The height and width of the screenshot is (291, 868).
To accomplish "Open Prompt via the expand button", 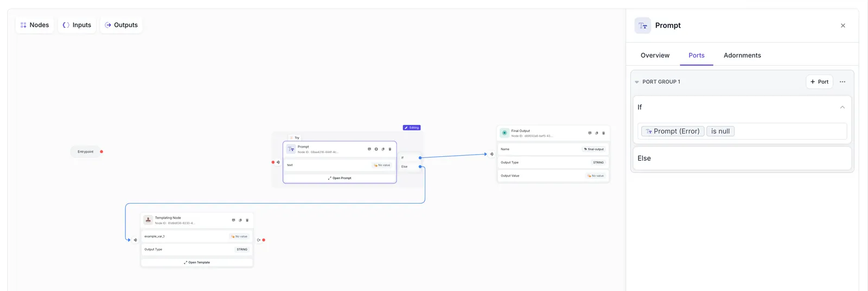I will click(340, 178).
